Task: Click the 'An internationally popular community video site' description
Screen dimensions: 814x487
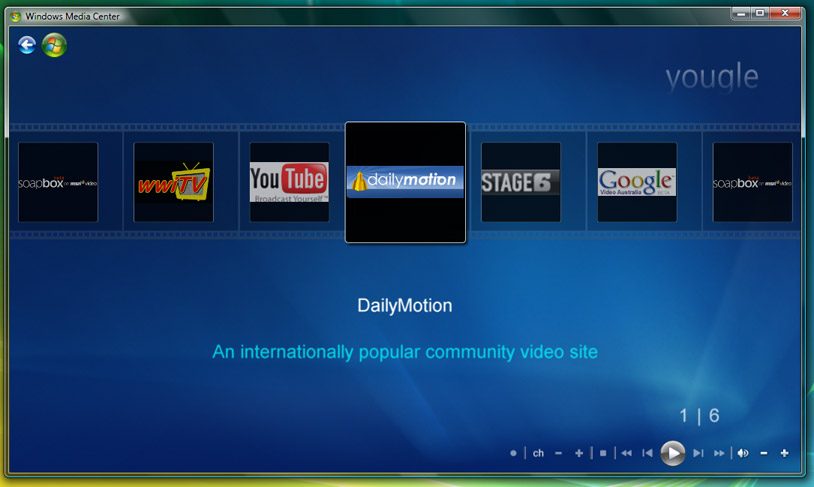Action: [405, 352]
